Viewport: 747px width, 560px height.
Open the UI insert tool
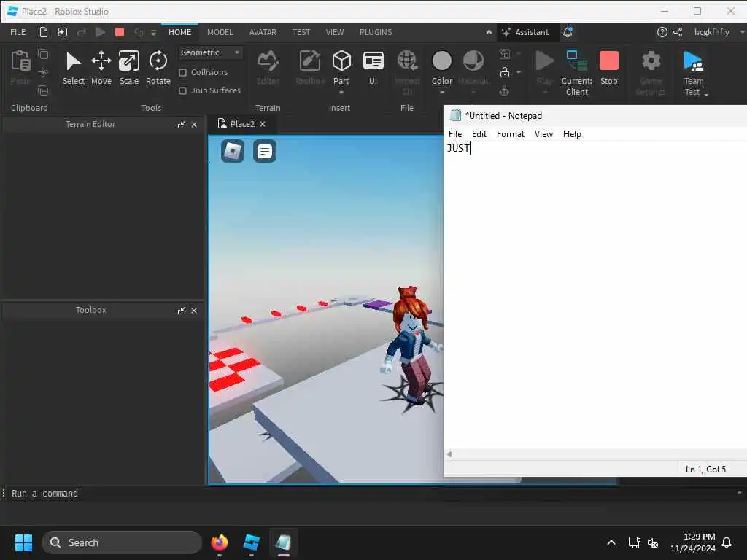373,68
